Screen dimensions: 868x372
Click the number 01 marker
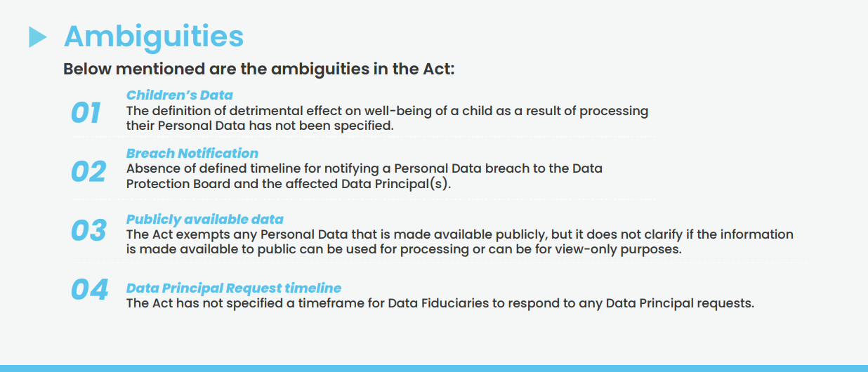pos(86,114)
